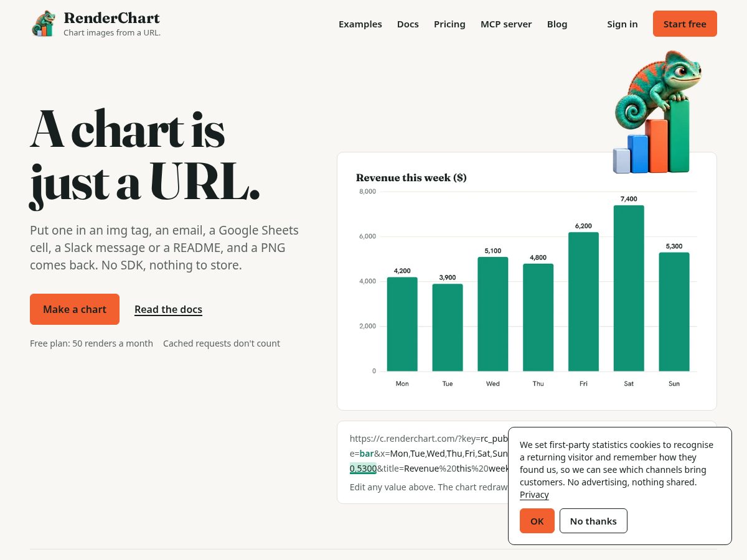
Task: Click the 'Sat' x-axis label
Action: coord(629,383)
